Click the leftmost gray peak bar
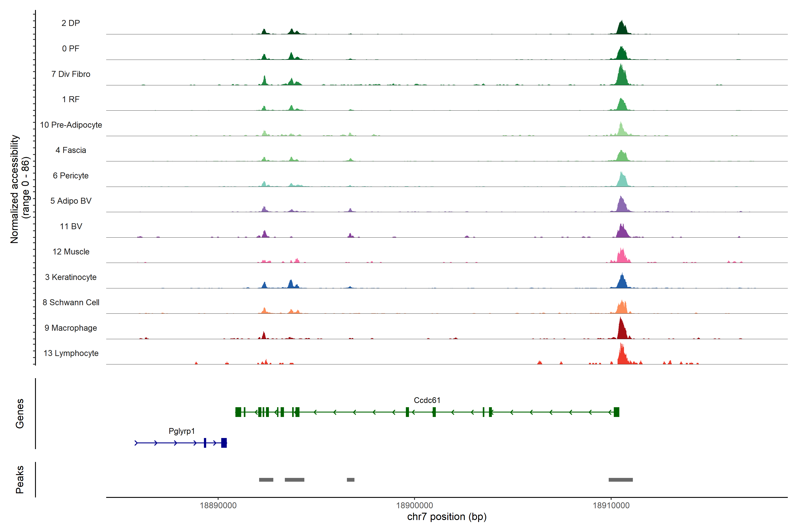The image size is (798, 532). coord(266,480)
